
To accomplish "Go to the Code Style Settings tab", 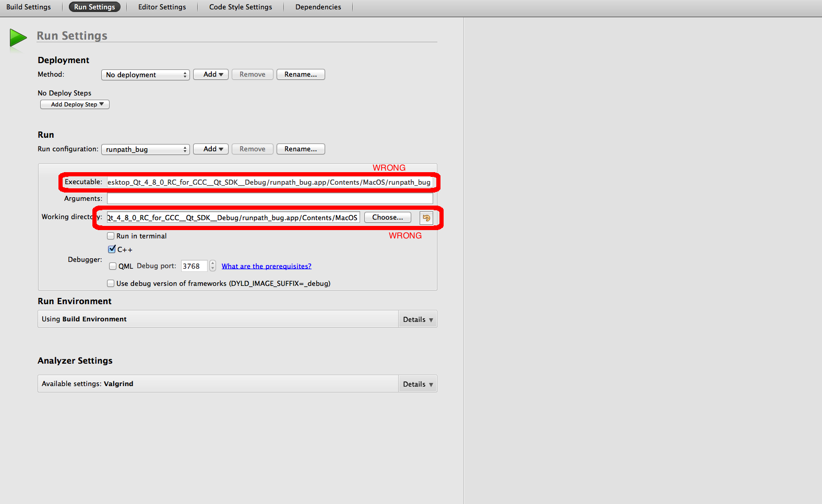I will tap(241, 7).
